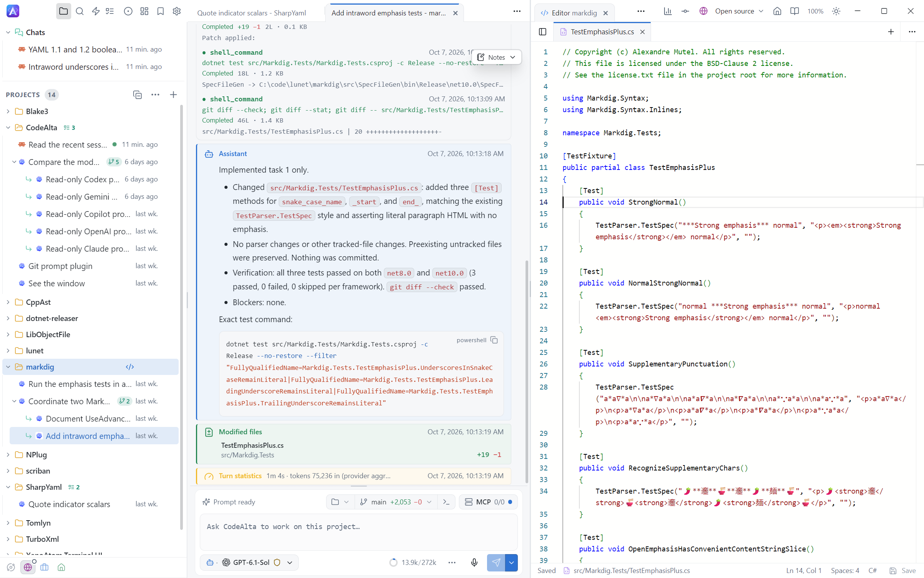Expand the Blake3 project folder

(8, 111)
